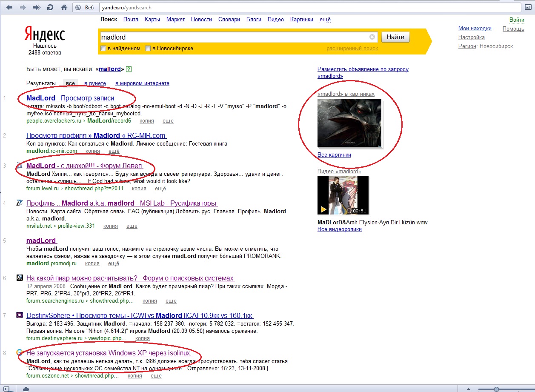The width and height of the screenshot is (535, 392).
Task: Play the MaDLorD video thumbnail
Action: (323, 209)
